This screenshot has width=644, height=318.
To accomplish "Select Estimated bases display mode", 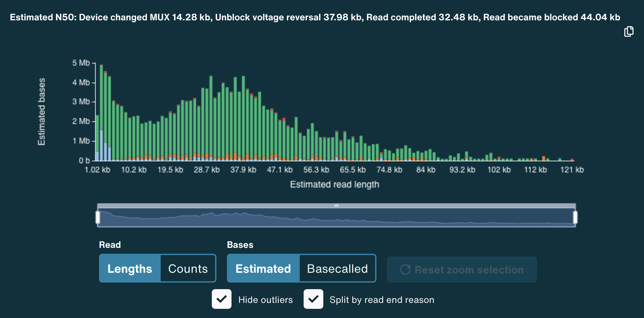I will (x=263, y=268).
